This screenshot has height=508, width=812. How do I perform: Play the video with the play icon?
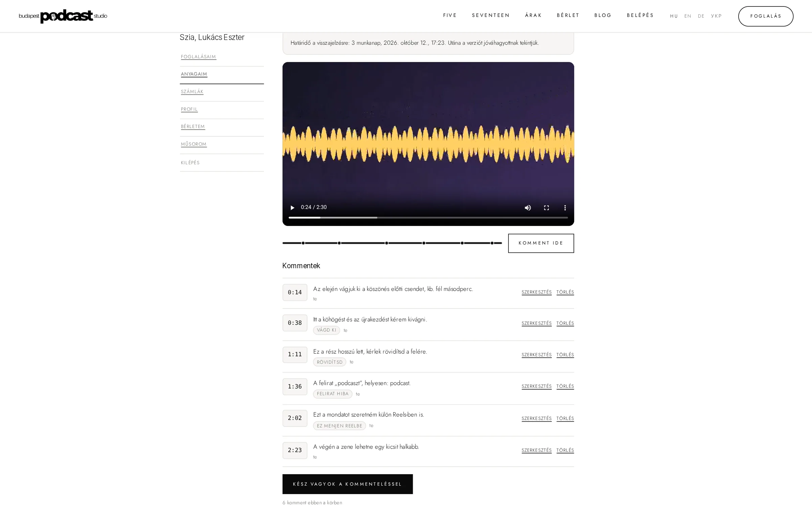pos(292,208)
